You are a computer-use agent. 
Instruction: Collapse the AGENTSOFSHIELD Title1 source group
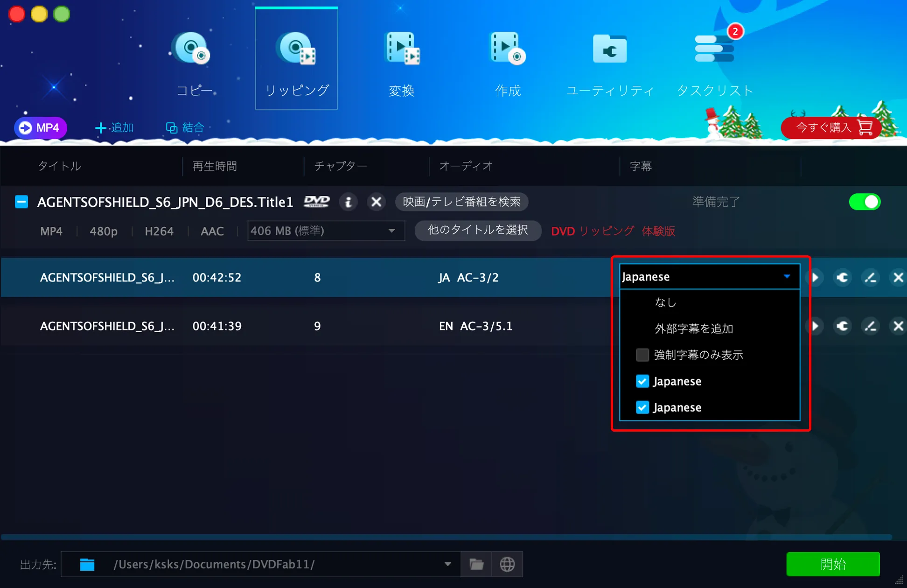(x=21, y=202)
